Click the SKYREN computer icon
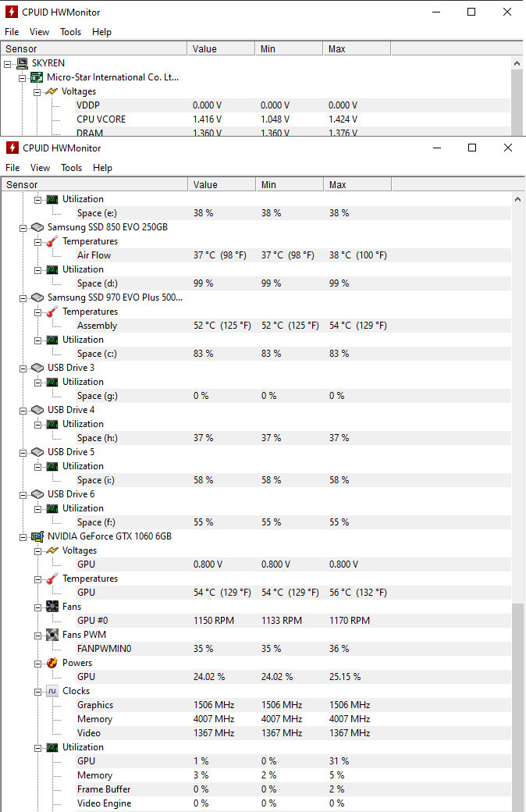526x812 pixels. [23, 63]
